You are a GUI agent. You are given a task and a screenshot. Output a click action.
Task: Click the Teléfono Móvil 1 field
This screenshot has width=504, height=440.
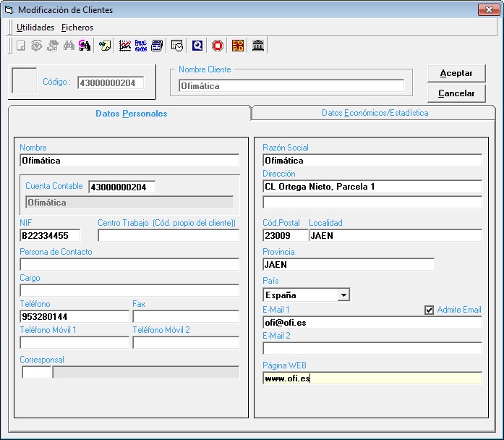[x=74, y=343]
